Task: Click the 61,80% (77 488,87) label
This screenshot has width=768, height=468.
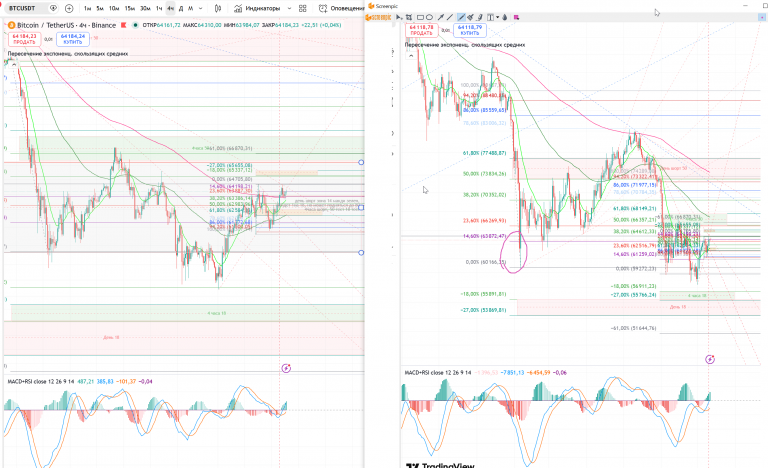Action: click(484, 153)
